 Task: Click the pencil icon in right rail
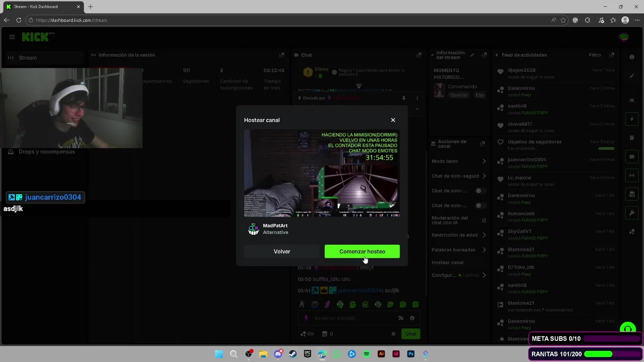click(x=632, y=76)
